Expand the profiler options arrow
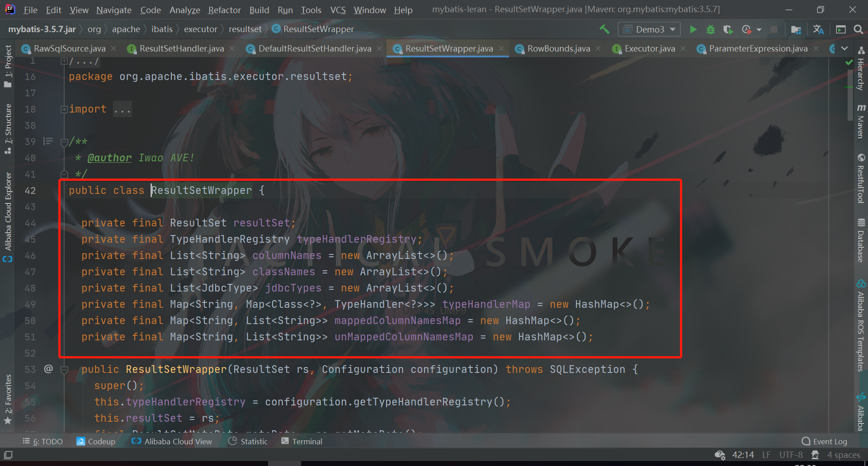 [x=759, y=30]
